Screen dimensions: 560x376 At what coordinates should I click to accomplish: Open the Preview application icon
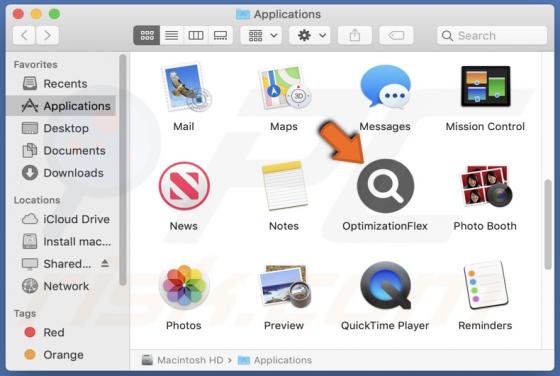point(285,285)
